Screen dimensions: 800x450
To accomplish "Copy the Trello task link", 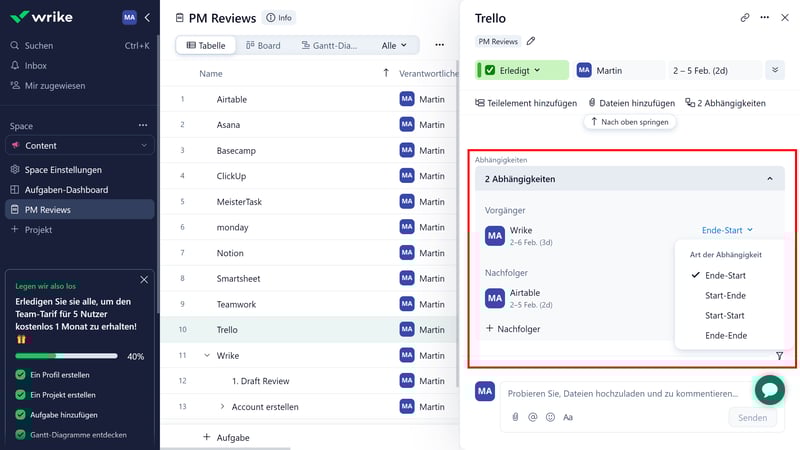I will (745, 17).
